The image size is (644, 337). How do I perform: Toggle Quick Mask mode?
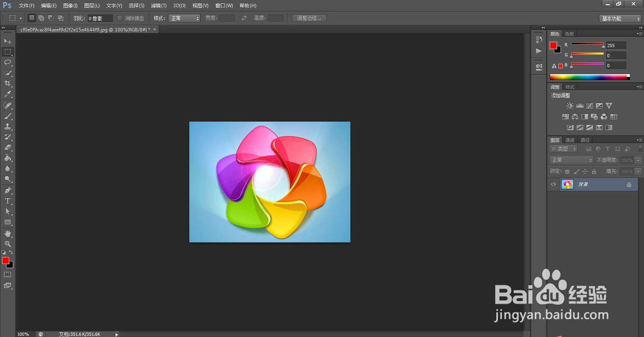pos(8,275)
